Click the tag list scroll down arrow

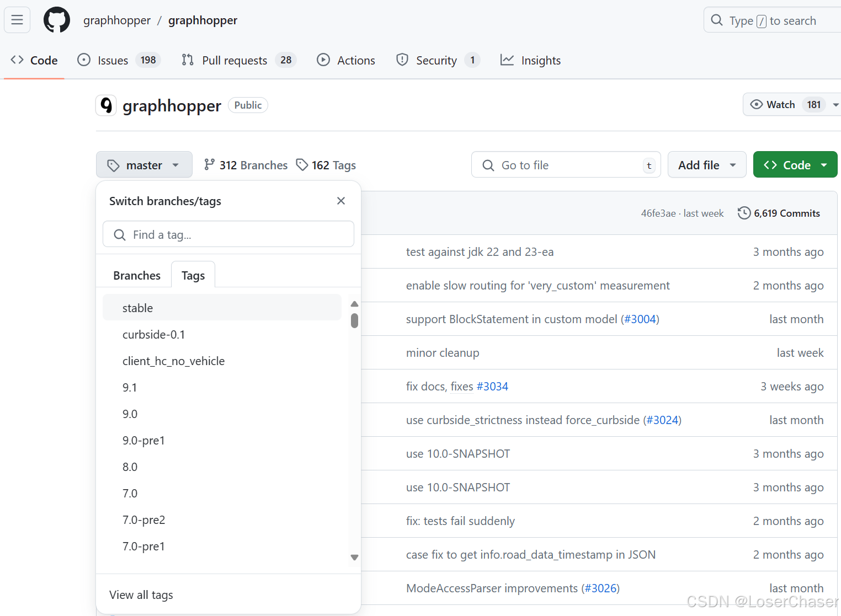[354, 558]
